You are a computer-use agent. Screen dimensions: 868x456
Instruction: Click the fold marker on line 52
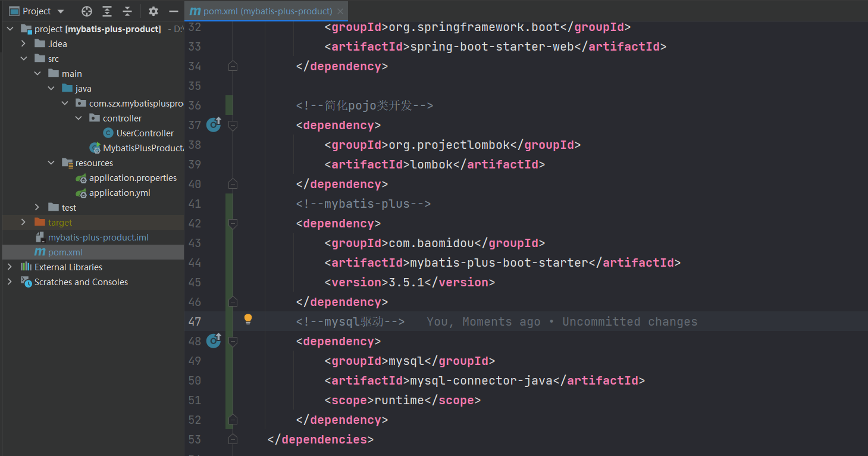(233, 420)
